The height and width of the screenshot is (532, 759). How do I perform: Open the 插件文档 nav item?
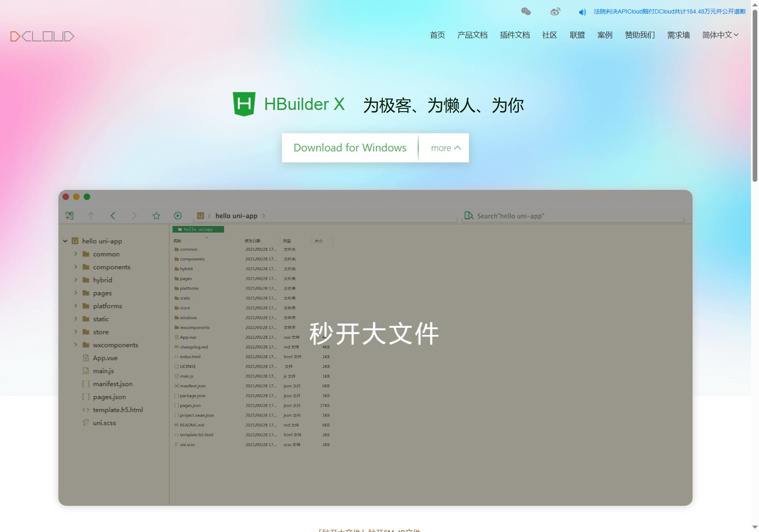coord(515,35)
